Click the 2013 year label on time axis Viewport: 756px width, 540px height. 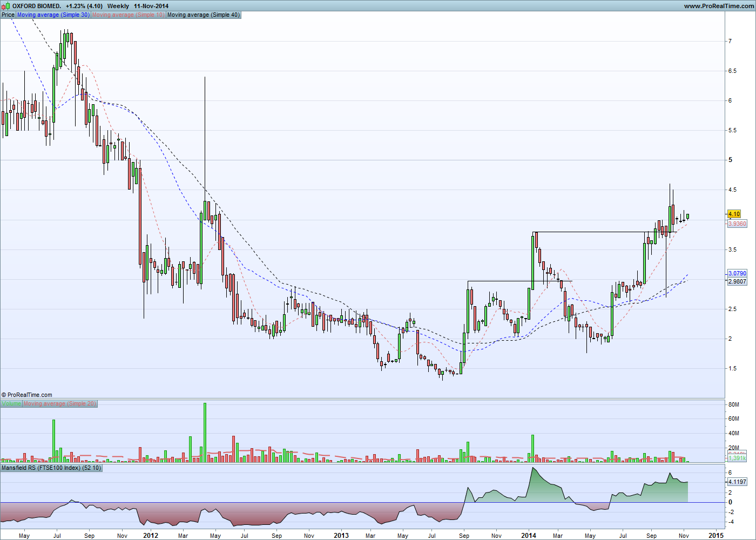coord(341,536)
